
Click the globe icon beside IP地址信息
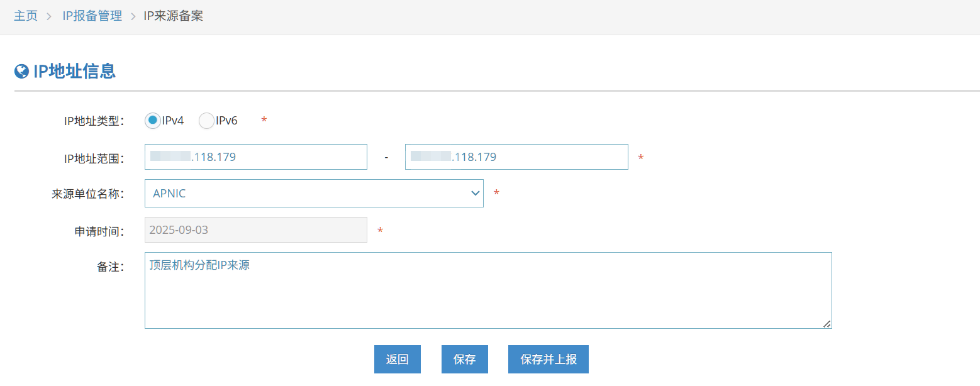[21, 71]
